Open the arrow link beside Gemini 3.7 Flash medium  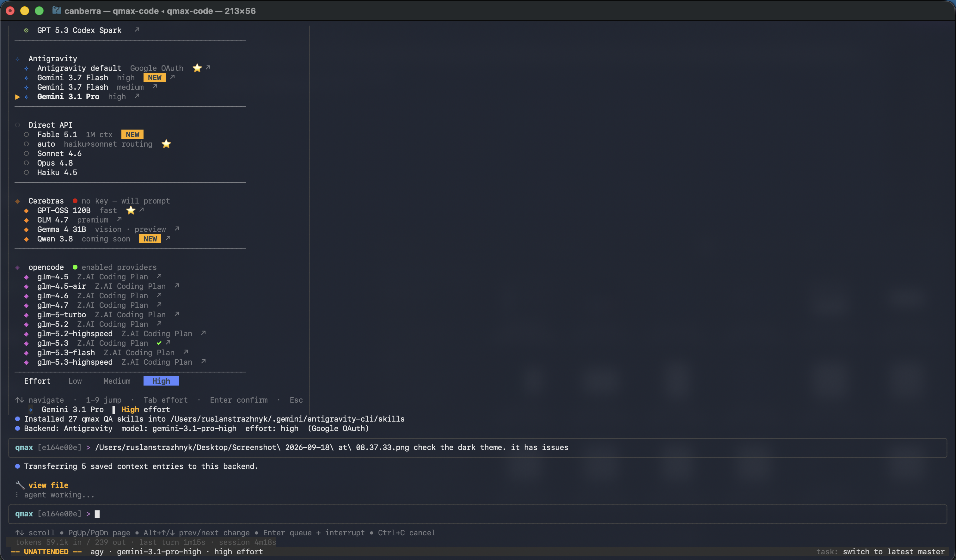[154, 87]
